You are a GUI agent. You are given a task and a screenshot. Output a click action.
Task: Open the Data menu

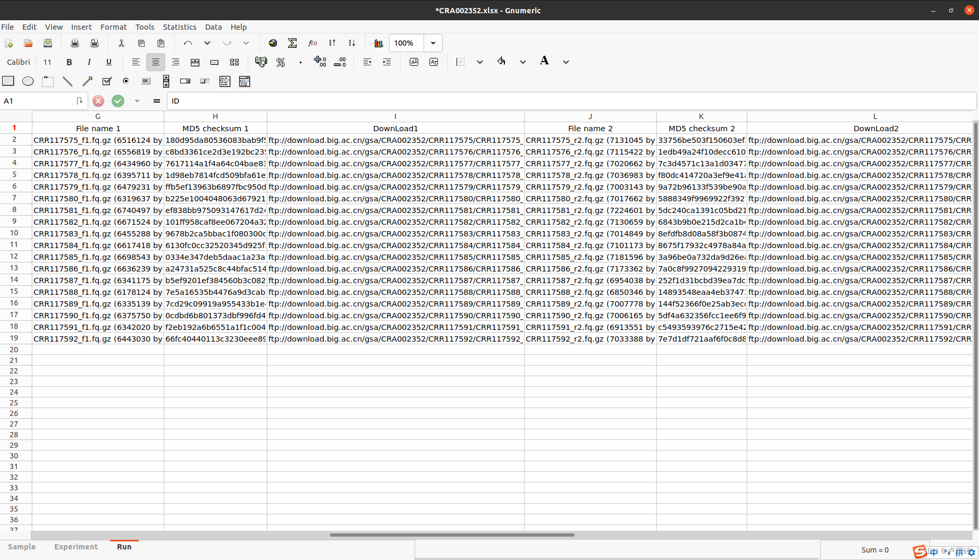coord(213,27)
